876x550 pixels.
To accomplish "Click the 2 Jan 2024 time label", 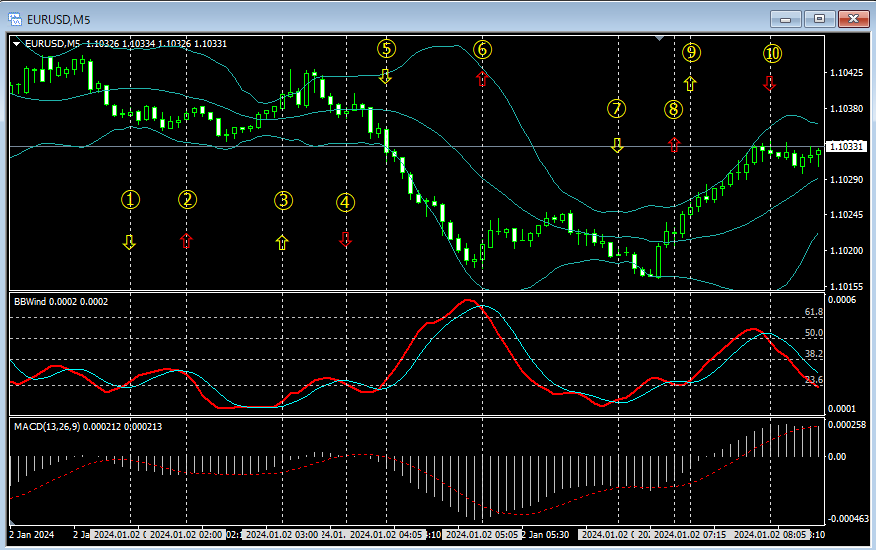I will click(32, 534).
